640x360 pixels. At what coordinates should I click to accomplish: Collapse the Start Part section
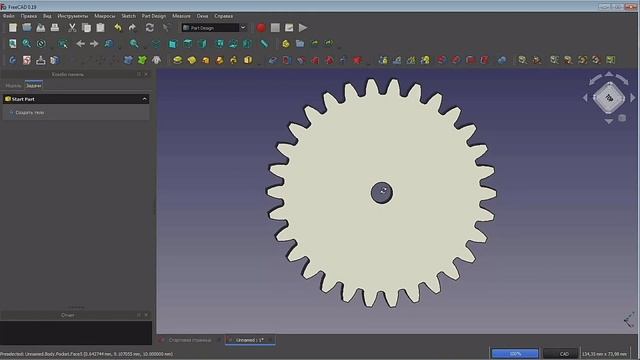[x=144, y=99]
